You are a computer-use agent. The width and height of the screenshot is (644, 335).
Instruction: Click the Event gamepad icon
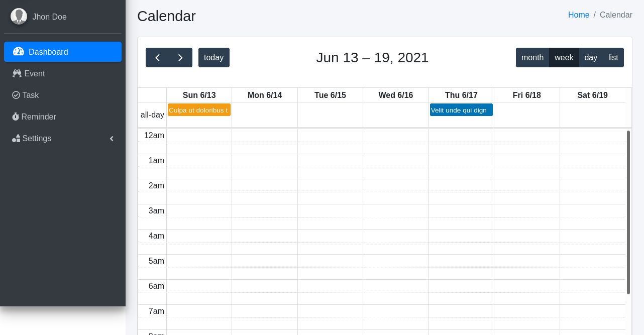coord(17,73)
